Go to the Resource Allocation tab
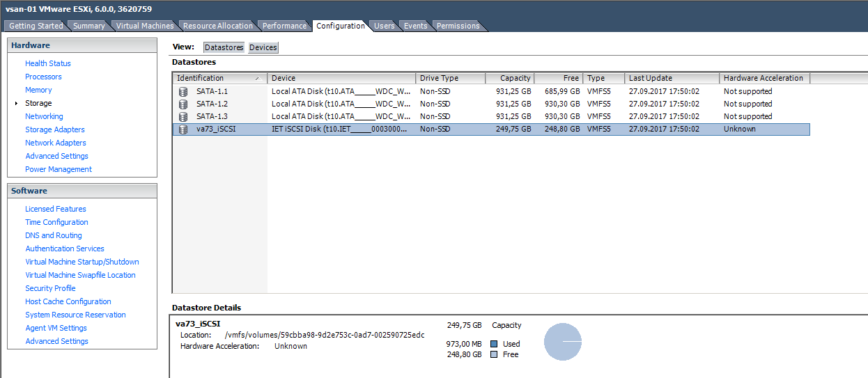Viewport: 868px width, 378px height. 218,26
